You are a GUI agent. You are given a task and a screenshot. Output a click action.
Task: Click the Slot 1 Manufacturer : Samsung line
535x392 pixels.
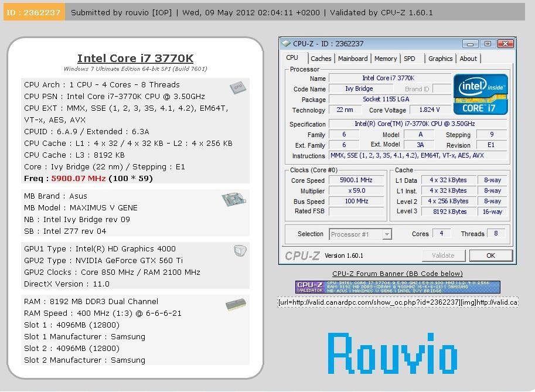pos(84,337)
